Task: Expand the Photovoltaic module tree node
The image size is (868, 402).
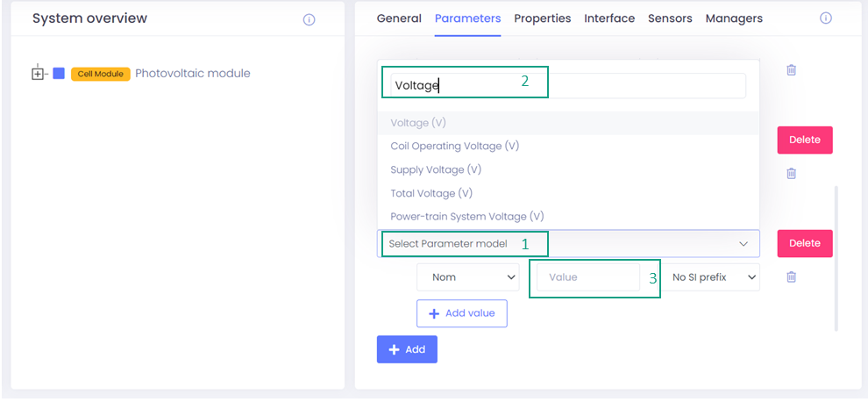Action: tap(37, 74)
